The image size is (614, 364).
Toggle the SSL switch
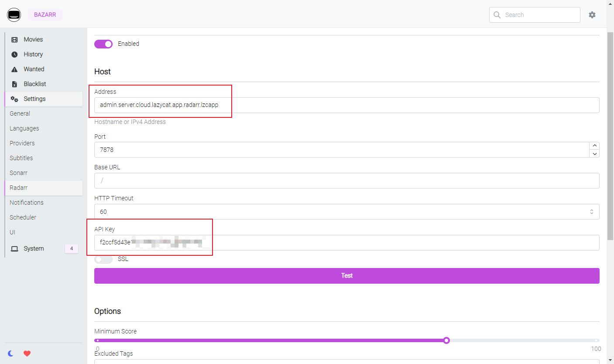point(103,259)
